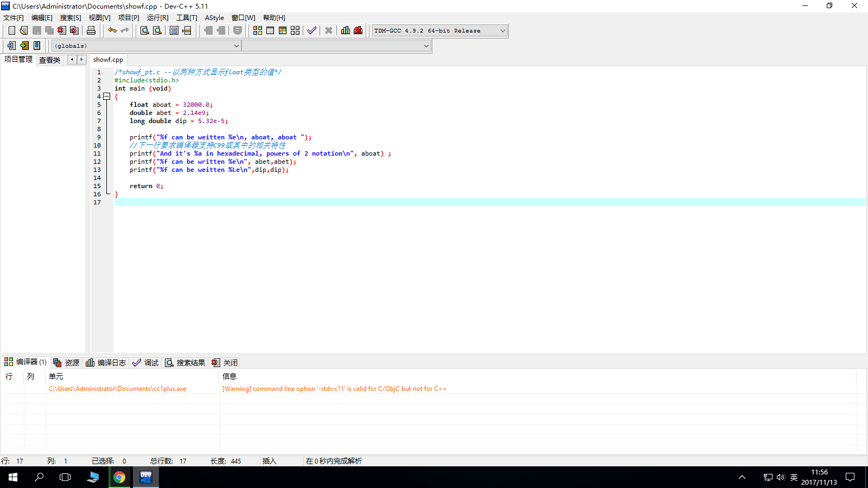868x488 pixels.
Task: Open the 运行[R] menu
Action: [157, 18]
